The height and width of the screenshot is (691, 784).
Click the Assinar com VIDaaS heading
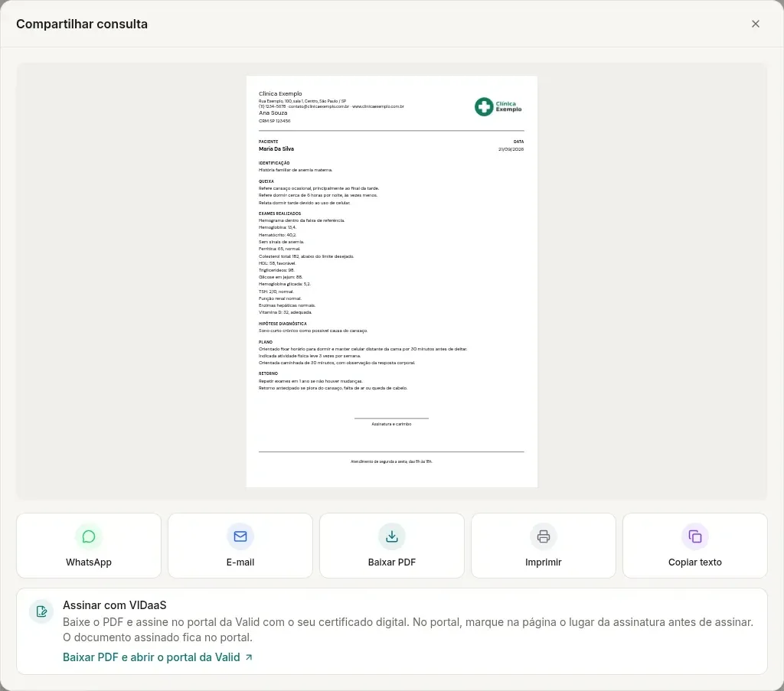(x=115, y=605)
